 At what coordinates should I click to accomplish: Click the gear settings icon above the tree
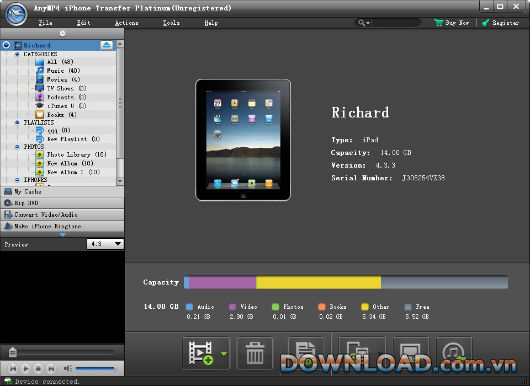point(63,33)
